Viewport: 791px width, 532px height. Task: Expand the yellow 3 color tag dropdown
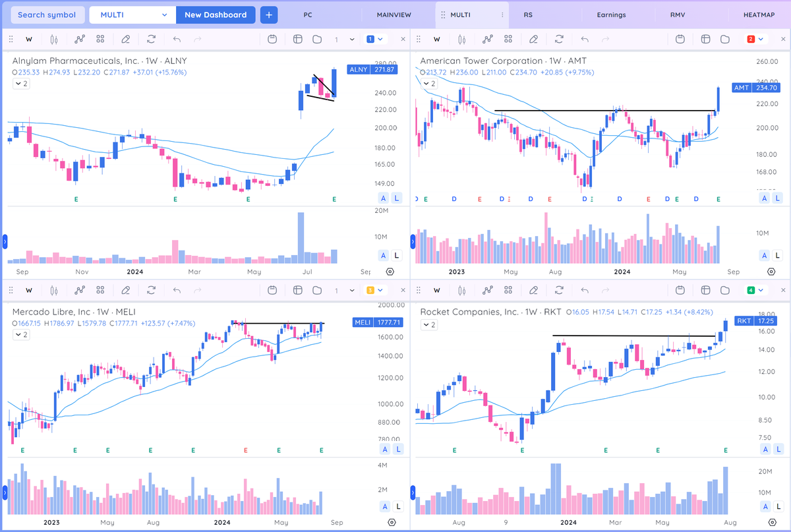[375, 289]
